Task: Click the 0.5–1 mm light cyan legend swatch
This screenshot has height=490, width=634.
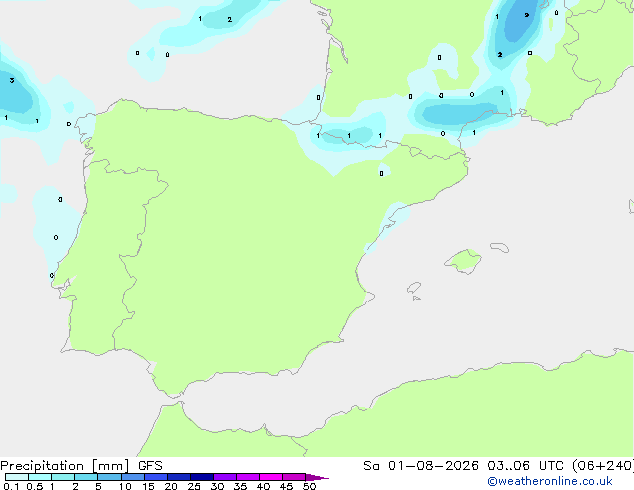Action: point(40,477)
